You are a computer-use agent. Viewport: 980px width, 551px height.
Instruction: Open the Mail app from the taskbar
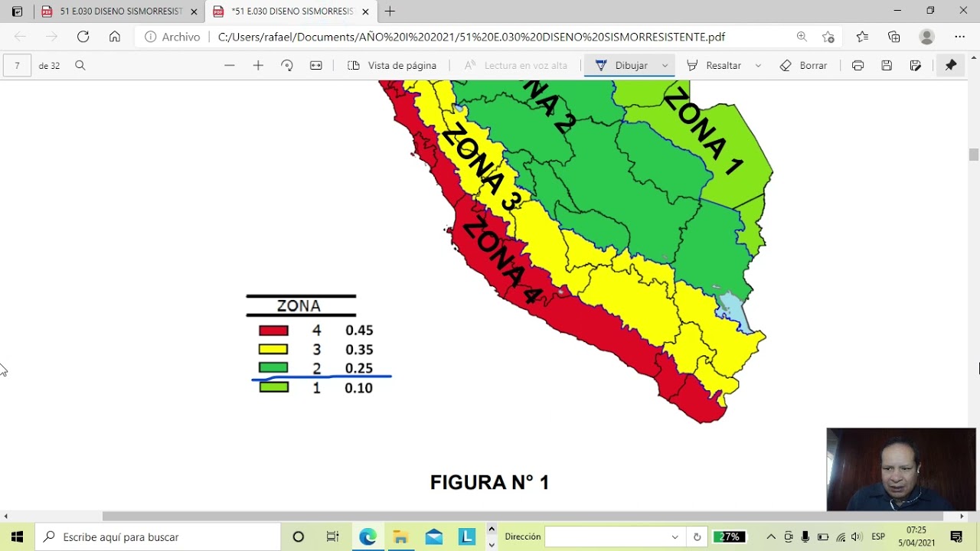[x=434, y=537]
